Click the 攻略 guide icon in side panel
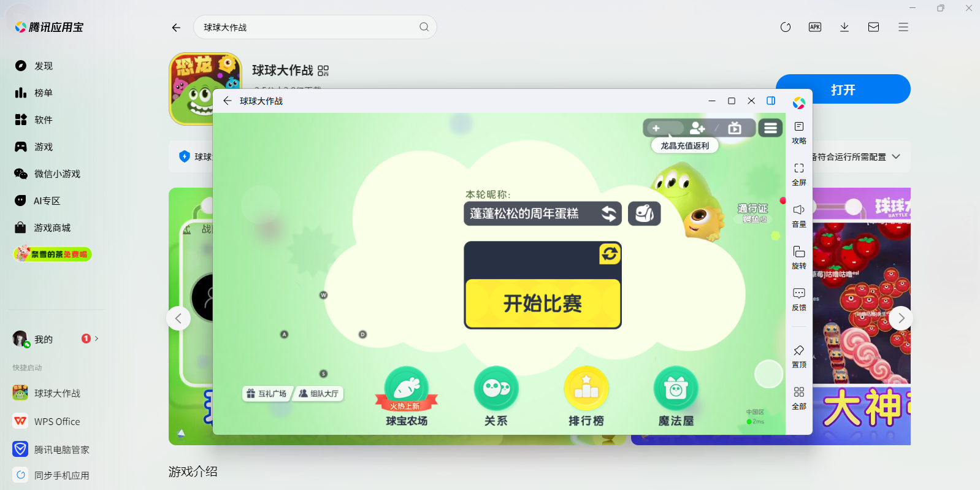 (798, 127)
